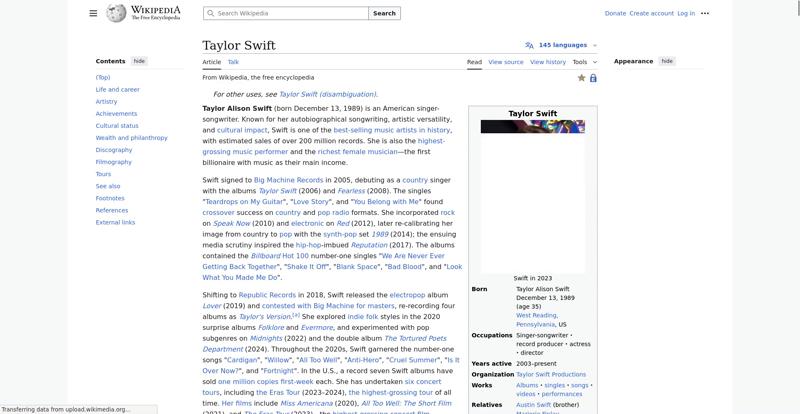
Task: Open the three-dots personal tools menu
Action: [705, 13]
